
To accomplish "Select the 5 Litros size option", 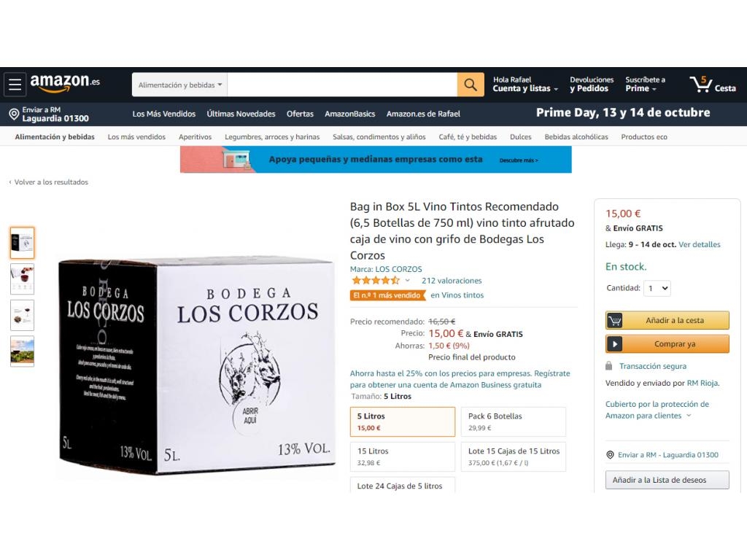I will (x=403, y=421).
